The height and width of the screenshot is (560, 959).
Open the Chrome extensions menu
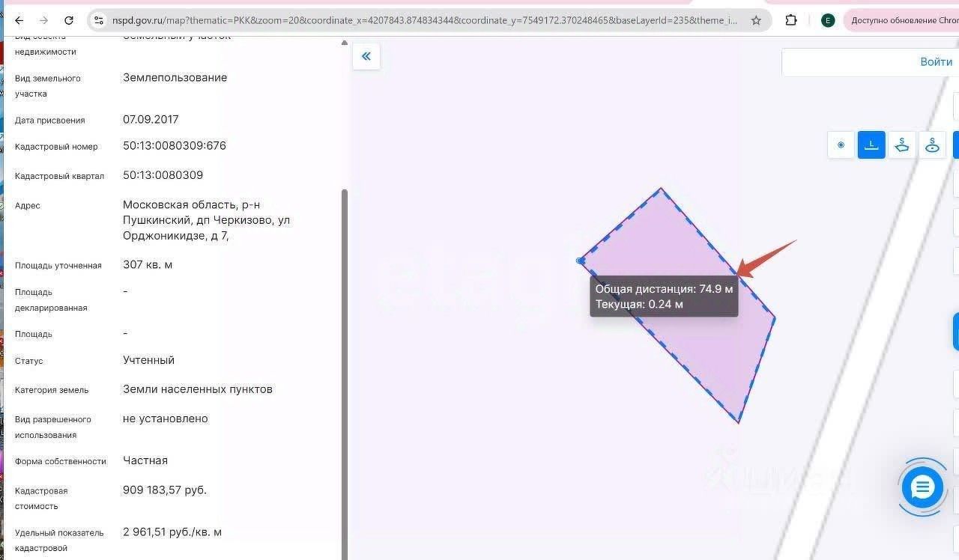click(791, 20)
